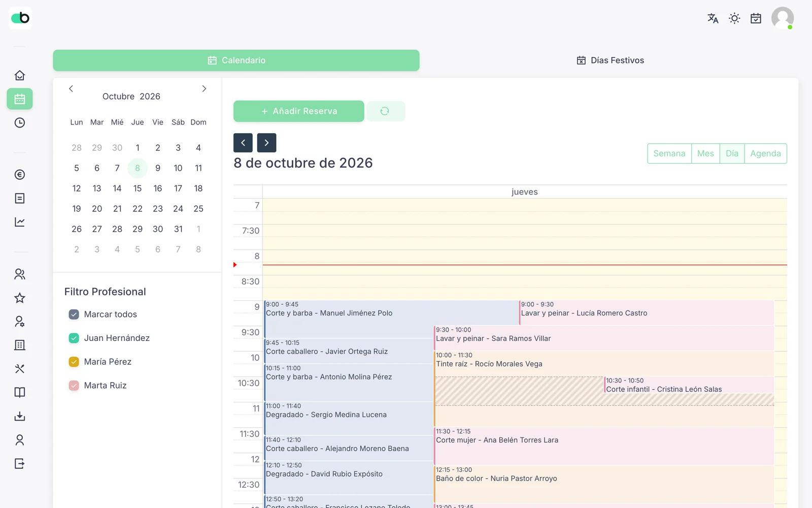Screen dimensions: 812x508
Task: Select Día view
Action: 732,153
